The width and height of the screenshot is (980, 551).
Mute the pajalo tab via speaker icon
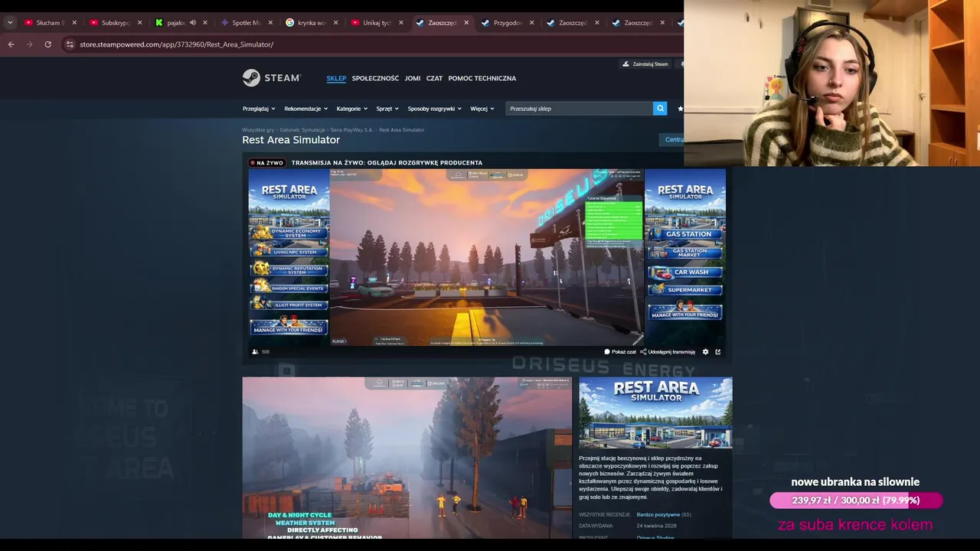193,23
